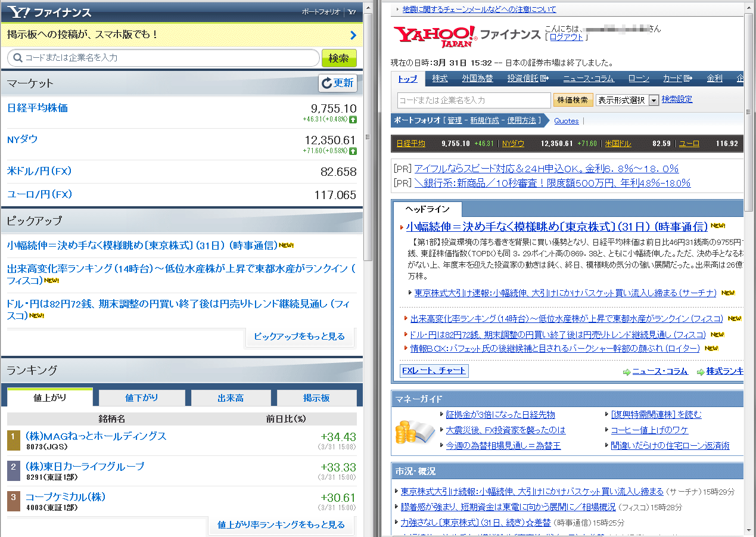Select the 株式 navigation tab
The height and width of the screenshot is (537, 756).
[x=440, y=79]
